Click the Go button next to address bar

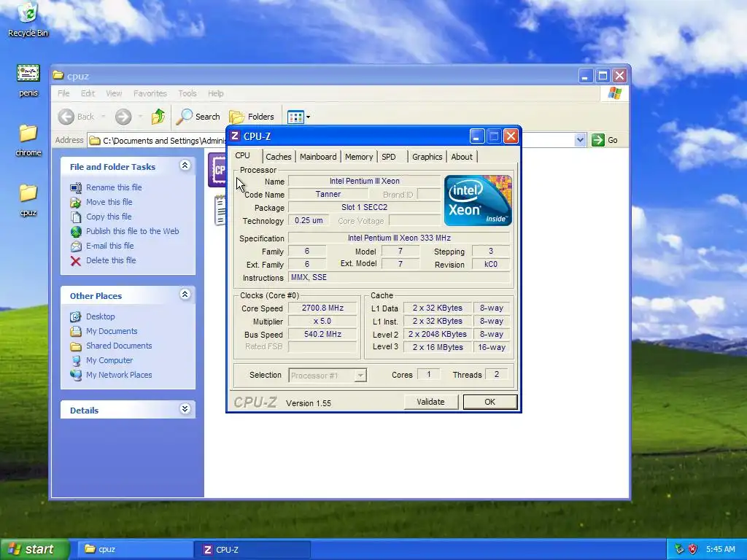(x=605, y=140)
